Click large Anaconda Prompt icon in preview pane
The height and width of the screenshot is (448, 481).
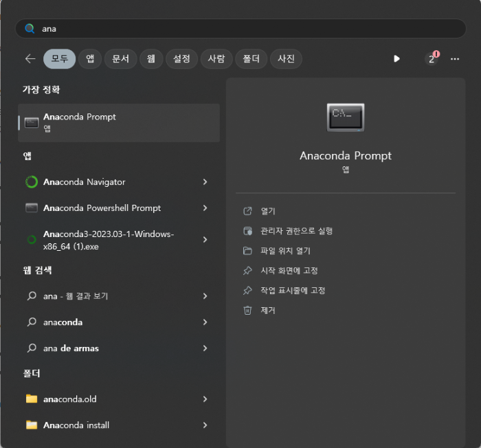click(x=346, y=117)
